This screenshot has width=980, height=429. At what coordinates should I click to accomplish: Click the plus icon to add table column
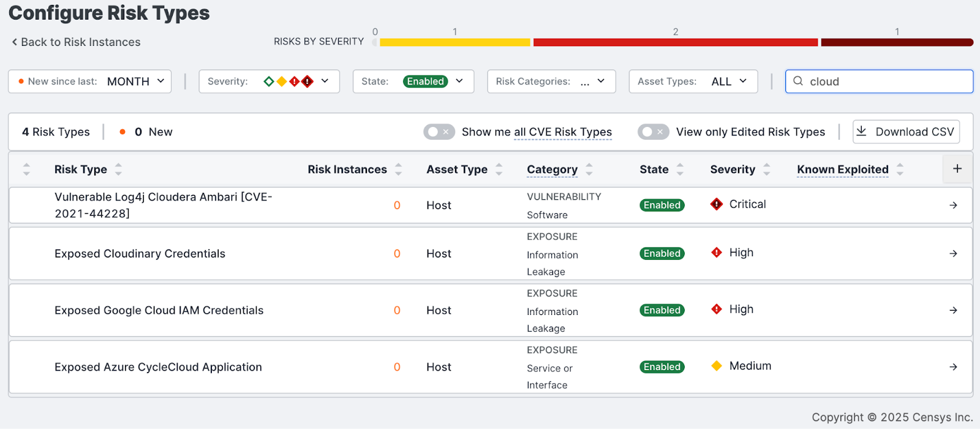click(957, 169)
